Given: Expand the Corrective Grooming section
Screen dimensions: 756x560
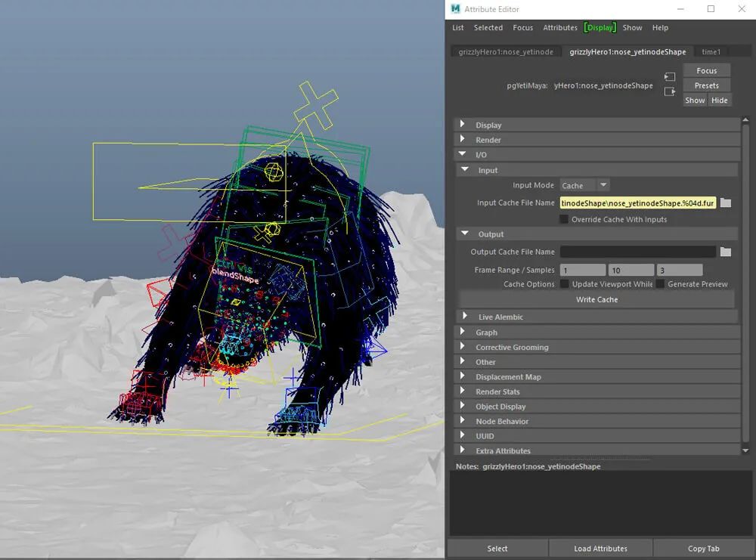Looking at the screenshot, I should point(512,348).
